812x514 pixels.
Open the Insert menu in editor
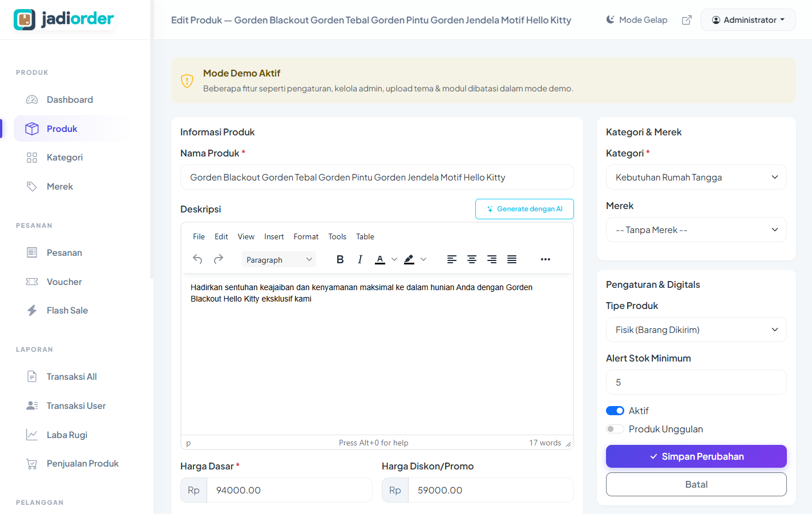point(274,236)
